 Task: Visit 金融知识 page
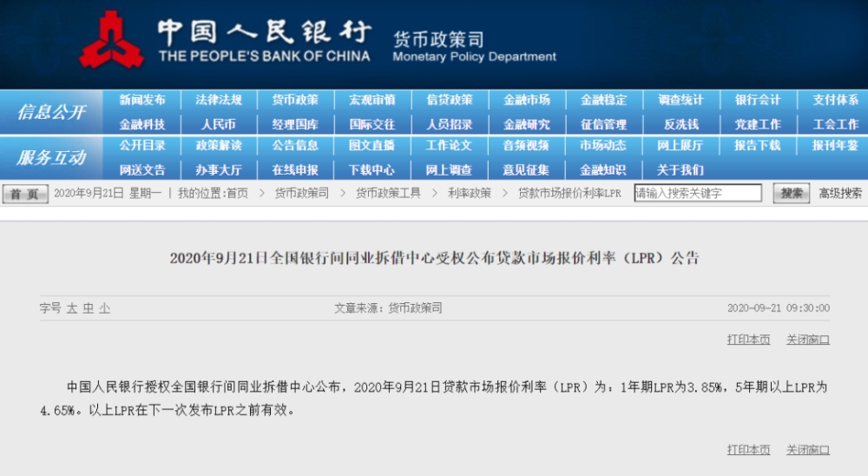click(603, 169)
